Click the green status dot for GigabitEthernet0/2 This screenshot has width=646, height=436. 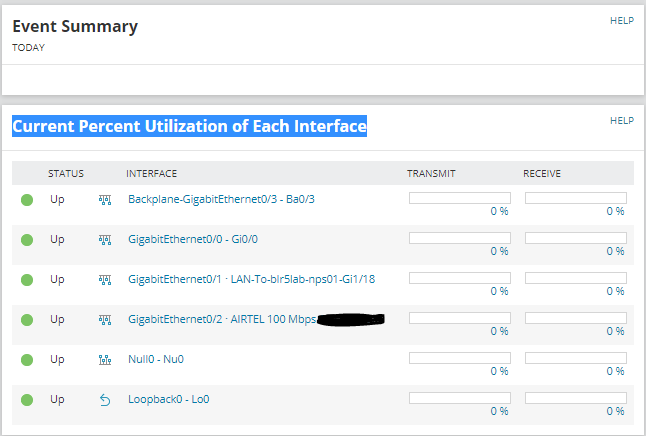point(27,320)
